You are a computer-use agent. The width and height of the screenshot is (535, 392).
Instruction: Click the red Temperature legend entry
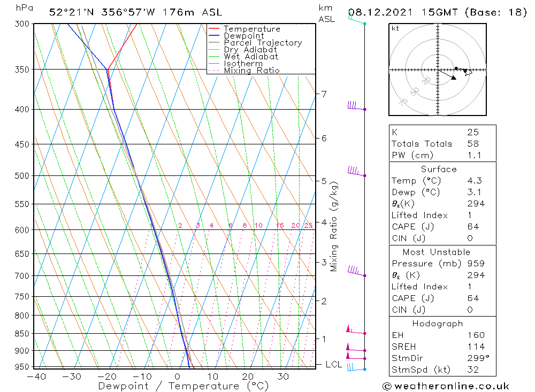tap(251, 29)
